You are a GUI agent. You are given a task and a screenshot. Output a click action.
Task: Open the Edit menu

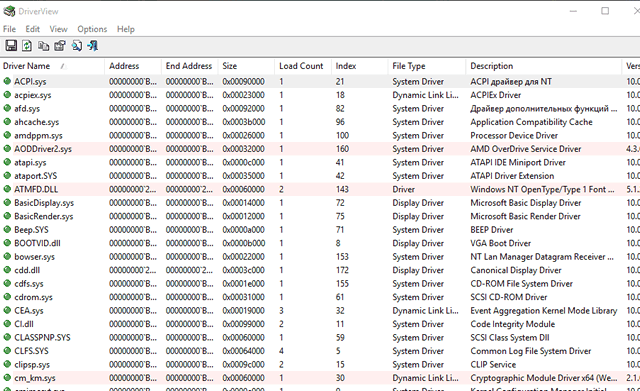coord(33,29)
